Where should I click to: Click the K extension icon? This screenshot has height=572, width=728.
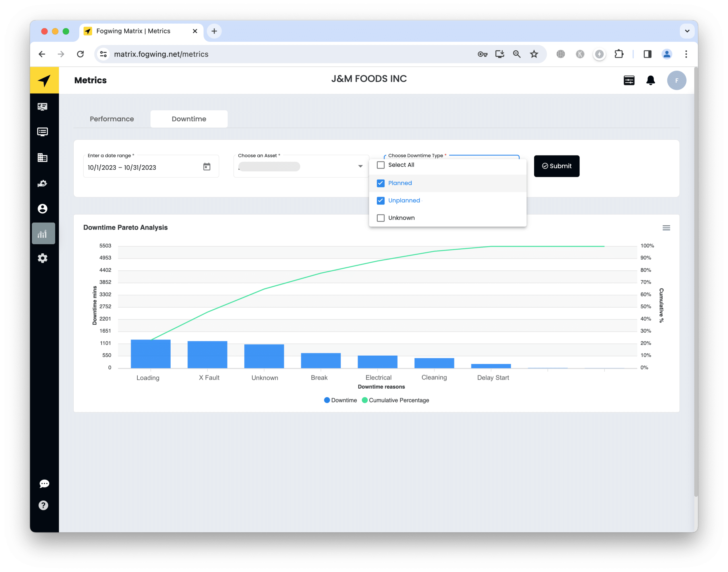pos(580,54)
